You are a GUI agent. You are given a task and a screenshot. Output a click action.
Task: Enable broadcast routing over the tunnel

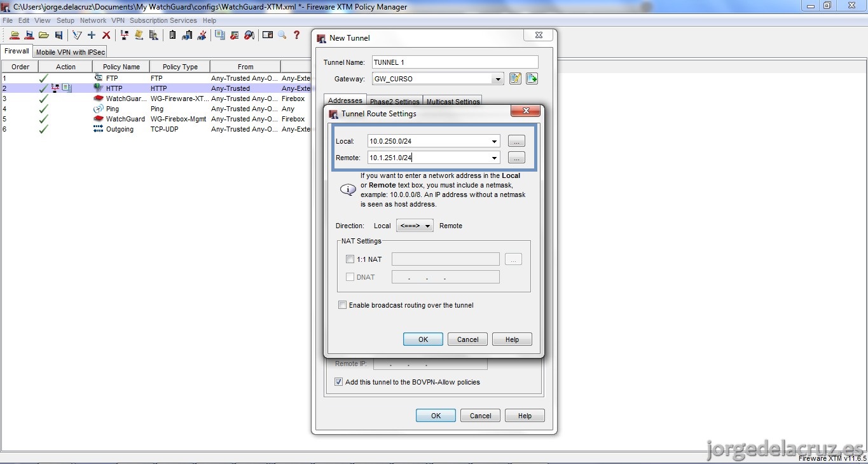tap(343, 305)
